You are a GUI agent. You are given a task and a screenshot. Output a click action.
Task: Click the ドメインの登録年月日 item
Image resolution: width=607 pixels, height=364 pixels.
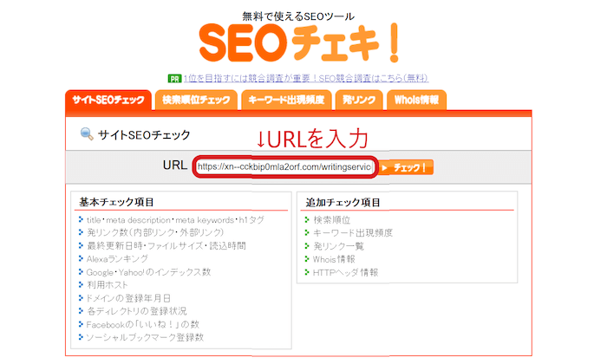tap(128, 298)
